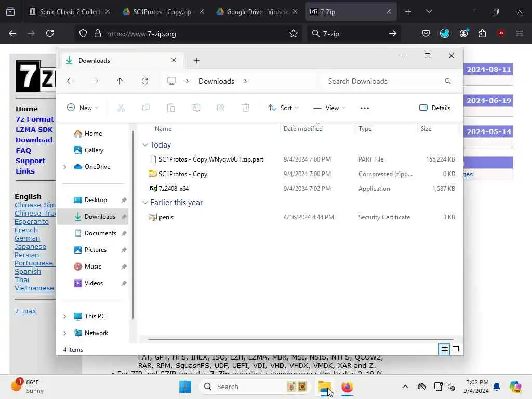Click the Paste icon in Explorer toolbar
Viewport: 532px width, 399px height.
point(171,108)
